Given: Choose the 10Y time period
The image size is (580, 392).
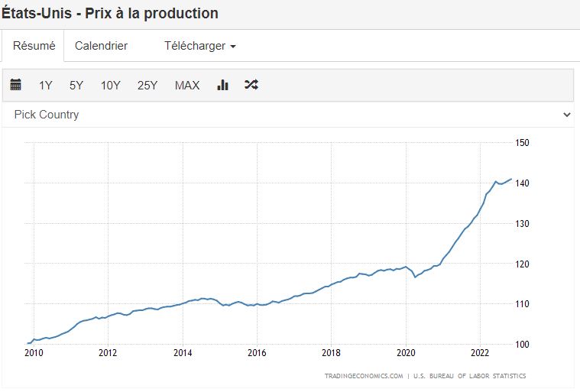Looking at the screenshot, I should point(111,86).
